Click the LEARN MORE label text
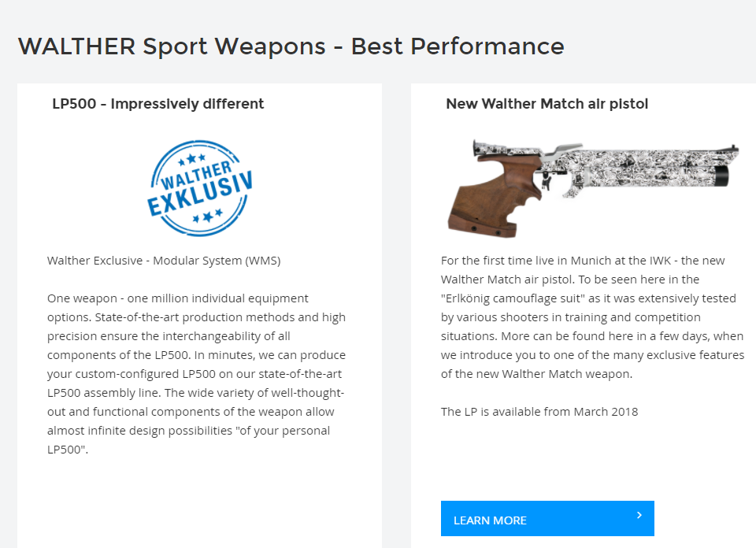This screenshot has height=548, width=756. pyautogui.click(x=490, y=520)
